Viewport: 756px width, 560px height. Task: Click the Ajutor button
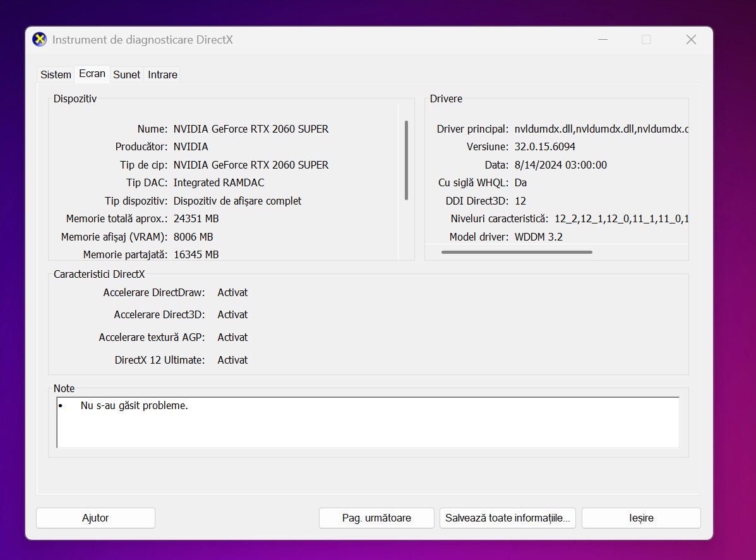95,518
